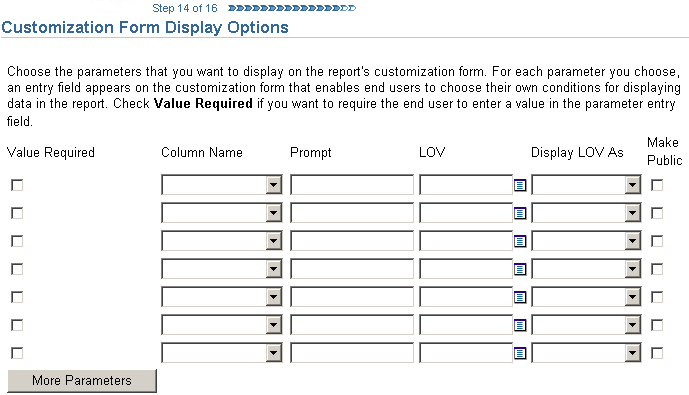The height and width of the screenshot is (395, 689).
Task: Focus the Prompt field in sixth row
Action: pyautogui.click(x=352, y=325)
